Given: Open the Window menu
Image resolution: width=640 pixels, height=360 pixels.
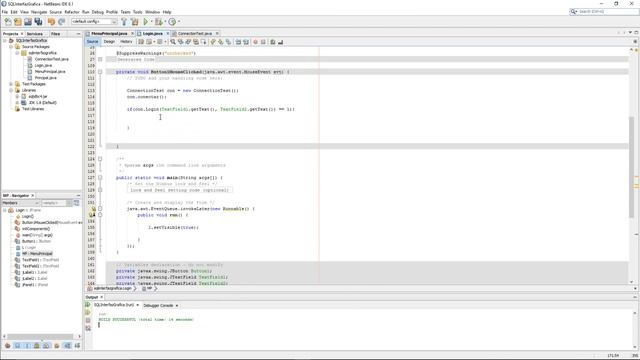Looking at the screenshot, I should pyautogui.click(x=152, y=12).
